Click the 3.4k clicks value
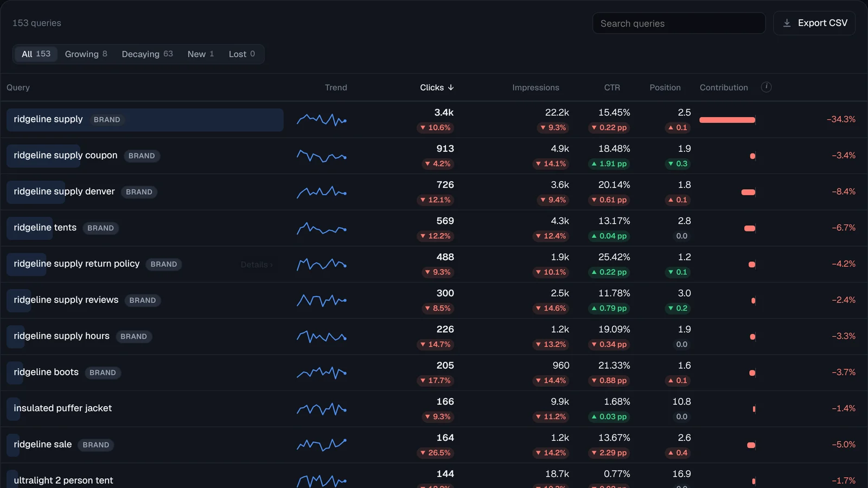 (x=444, y=113)
